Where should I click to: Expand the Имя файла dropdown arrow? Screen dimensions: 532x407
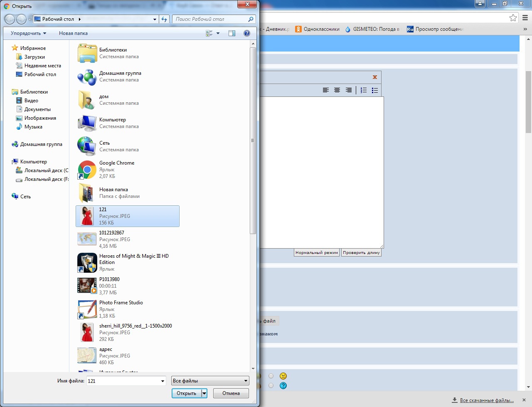[163, 381]
